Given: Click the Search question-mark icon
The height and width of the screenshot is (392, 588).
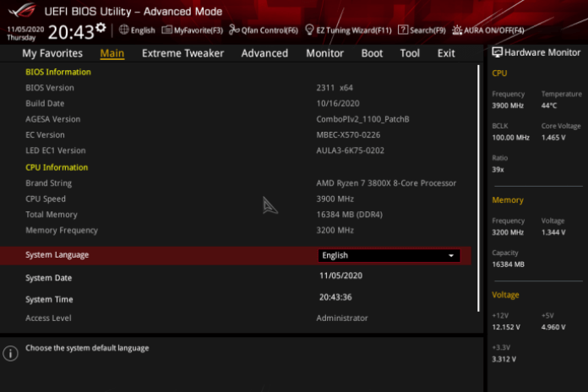Looking at the screenshot, I should pyautogui.click(x=403, y=30).
